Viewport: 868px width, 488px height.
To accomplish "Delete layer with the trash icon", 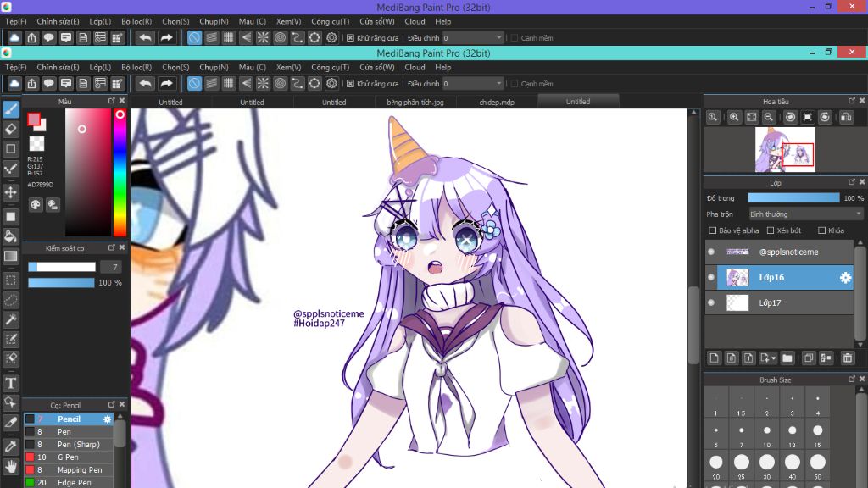I will tap(848, 358).
